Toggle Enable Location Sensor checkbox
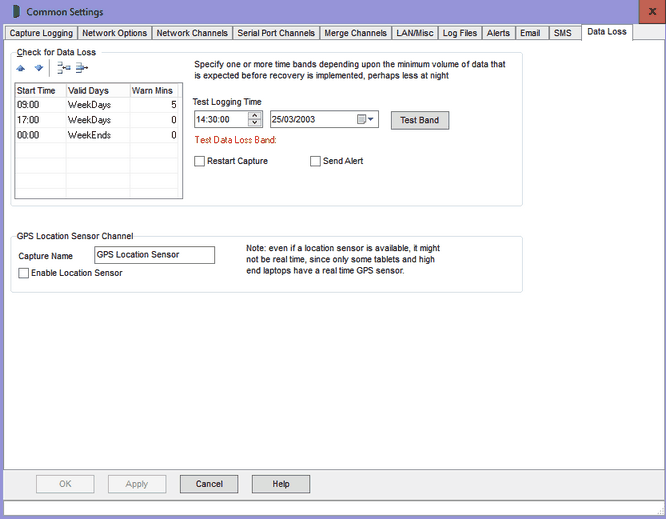This screenshot has height=519, width=666. point(24,273)
